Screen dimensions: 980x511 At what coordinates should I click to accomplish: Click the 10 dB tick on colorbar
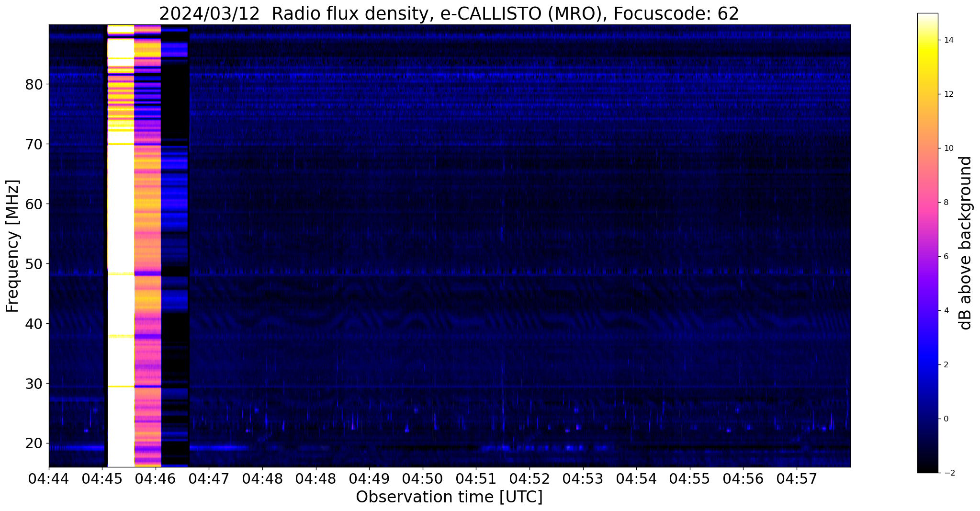point(947,148)
